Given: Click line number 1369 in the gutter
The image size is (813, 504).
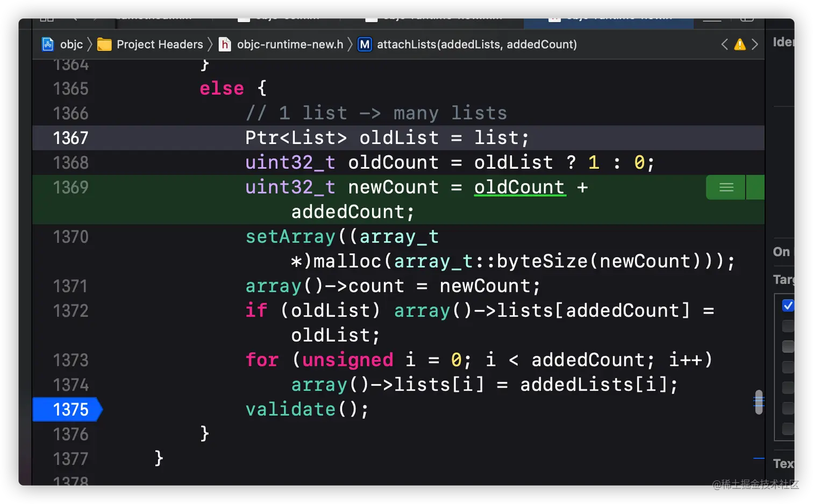Looking at the screenshot, I should pos(70,188).
